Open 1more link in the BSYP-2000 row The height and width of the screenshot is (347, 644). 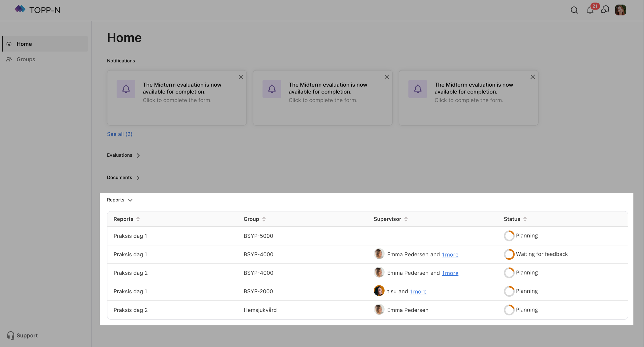pyautogui.click(x=418, y=292)
